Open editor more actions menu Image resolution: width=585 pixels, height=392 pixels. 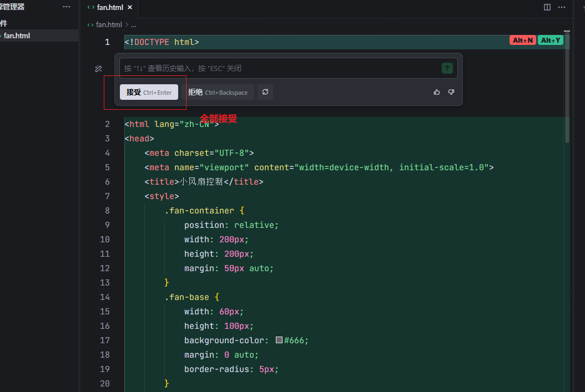coord(562,7)
